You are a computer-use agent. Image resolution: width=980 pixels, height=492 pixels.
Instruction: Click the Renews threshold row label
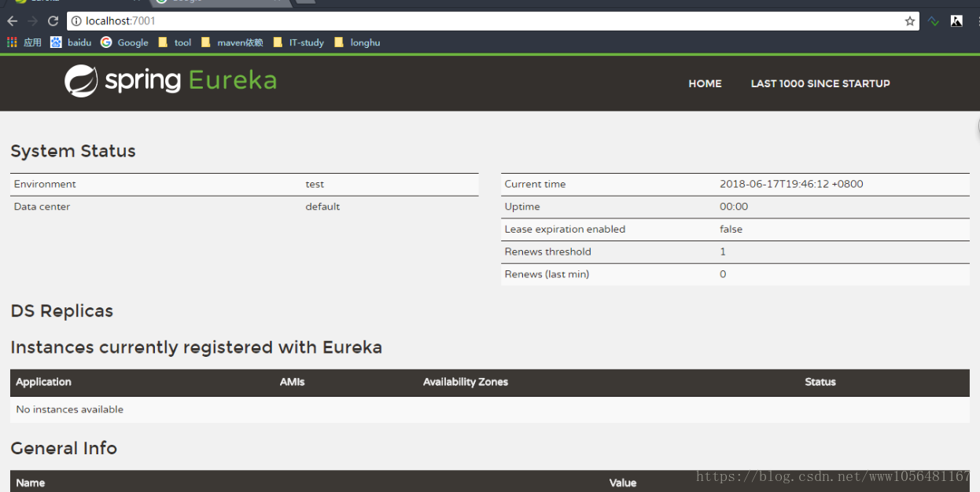pos(547,252)
